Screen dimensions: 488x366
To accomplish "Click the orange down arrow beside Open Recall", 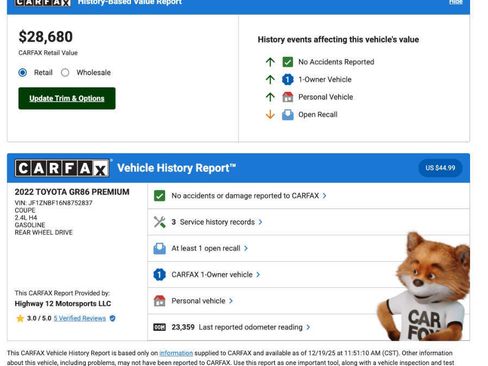I will [270, 115].
